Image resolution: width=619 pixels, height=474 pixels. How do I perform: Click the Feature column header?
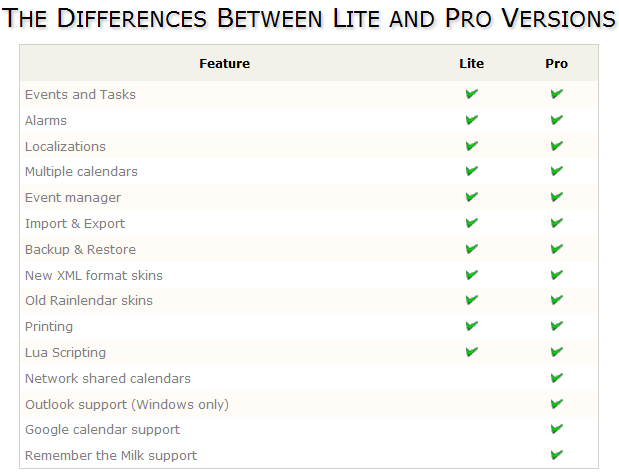tap(224, 63)
